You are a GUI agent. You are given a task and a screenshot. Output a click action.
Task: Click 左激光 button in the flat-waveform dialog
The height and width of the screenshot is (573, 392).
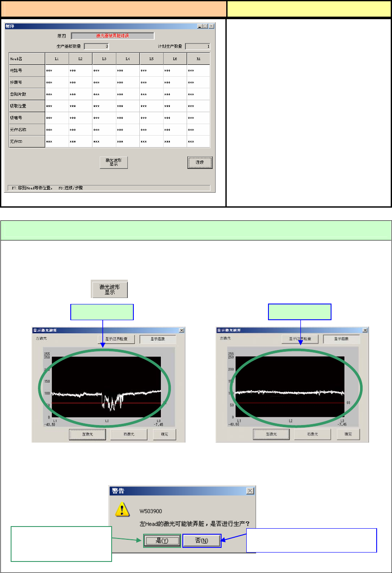click(271, 434)
